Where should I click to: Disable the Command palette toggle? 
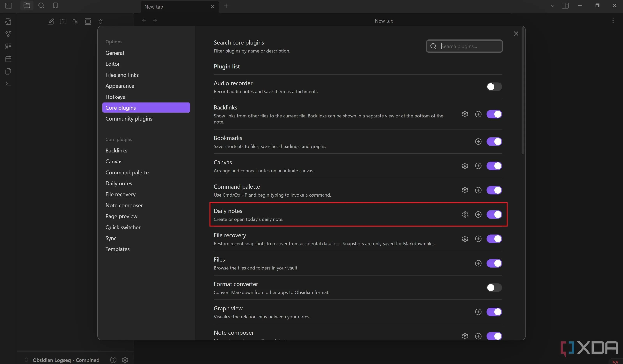click(x=494, y=190)
